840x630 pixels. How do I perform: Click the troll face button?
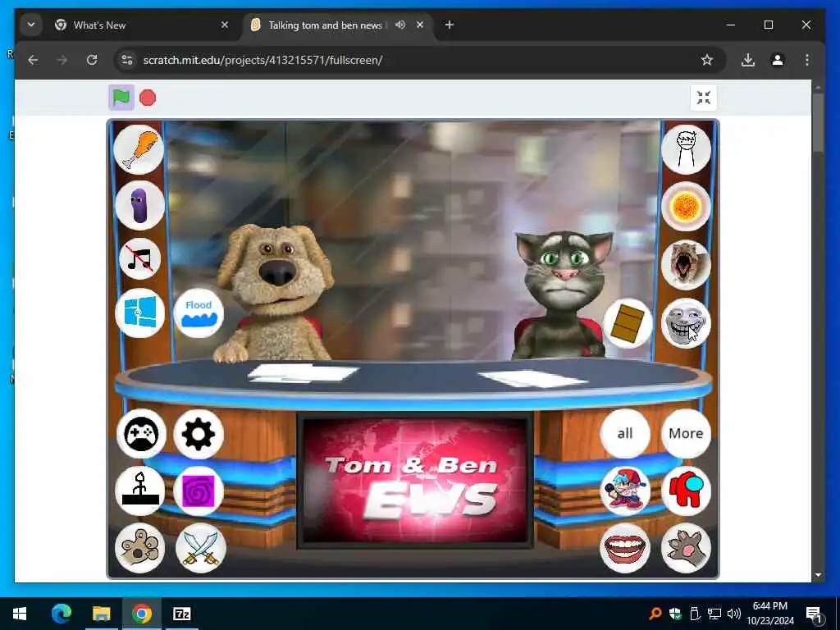(x=687, y=323)
